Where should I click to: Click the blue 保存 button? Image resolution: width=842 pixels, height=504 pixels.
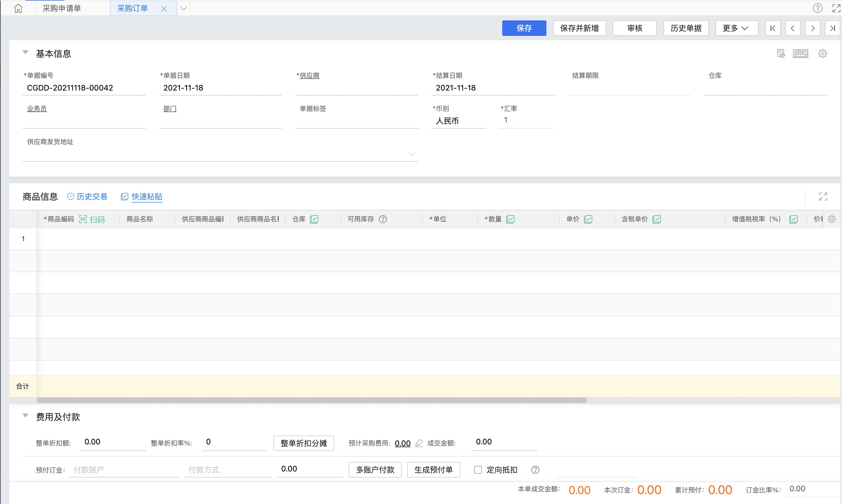(x=524, y=28)
